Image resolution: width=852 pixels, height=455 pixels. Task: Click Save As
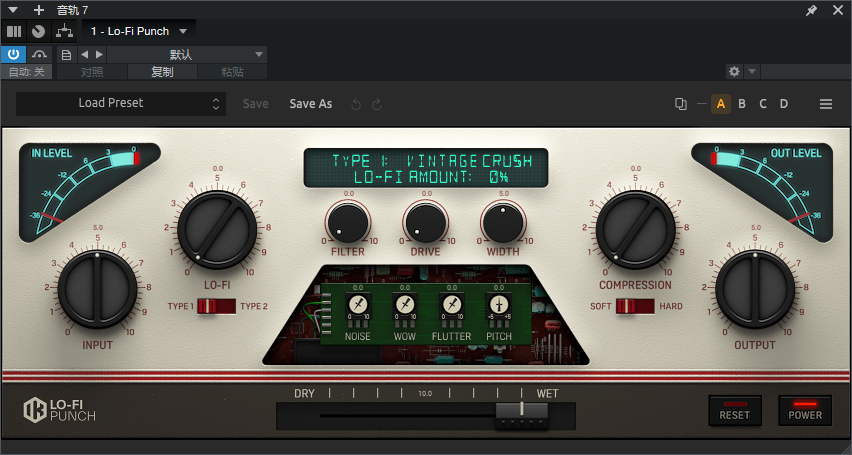[311, 104]
